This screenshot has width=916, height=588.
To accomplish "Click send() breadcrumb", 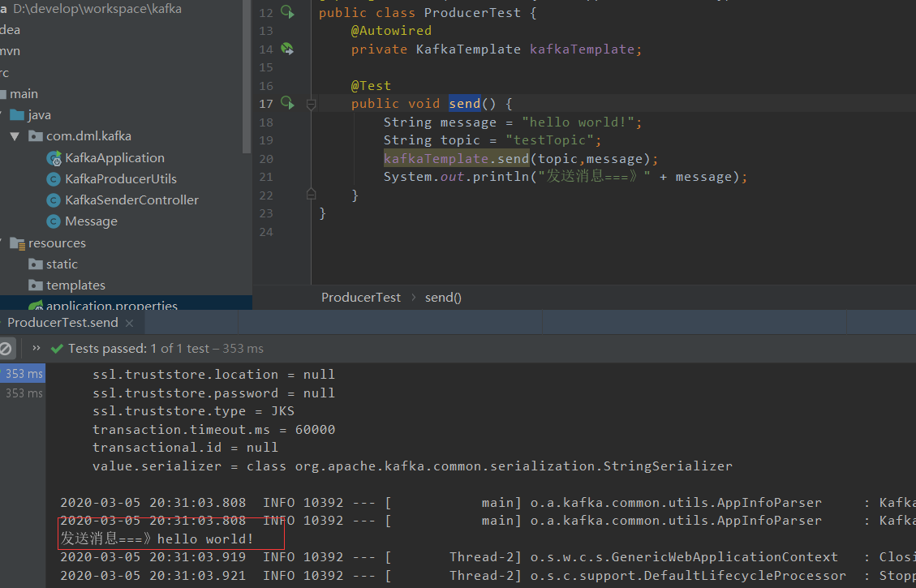I will (443, 297).
